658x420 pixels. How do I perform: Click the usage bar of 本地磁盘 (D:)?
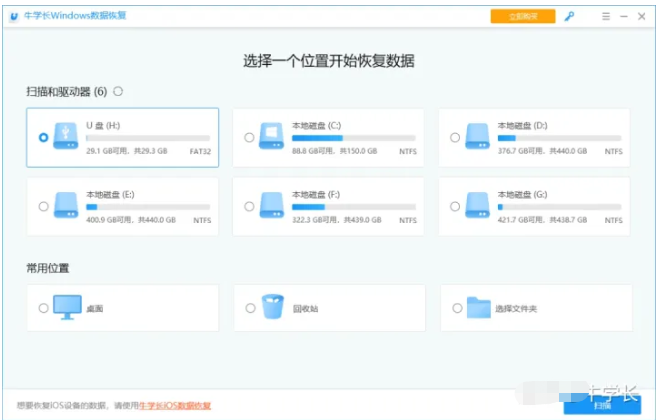(x=560, y=137)
